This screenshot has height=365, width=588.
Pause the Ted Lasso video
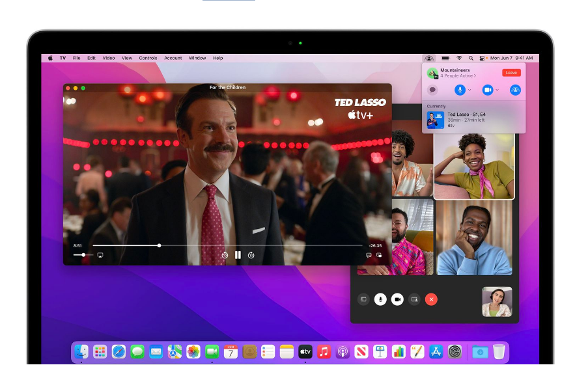coord(238,255)
